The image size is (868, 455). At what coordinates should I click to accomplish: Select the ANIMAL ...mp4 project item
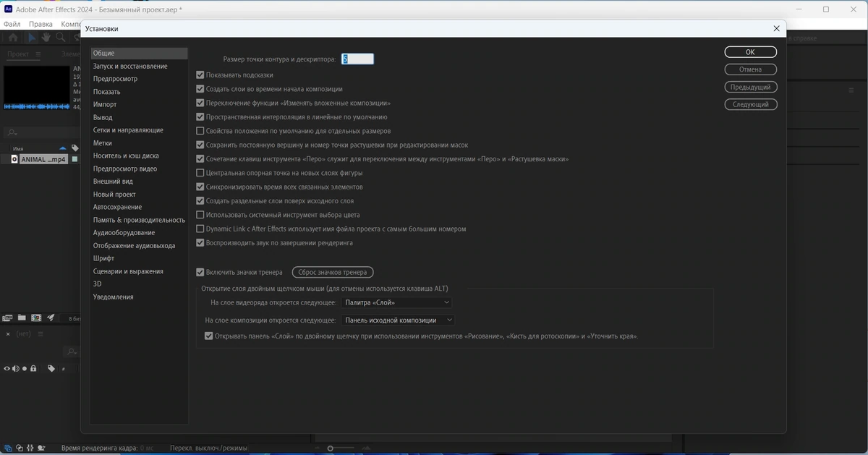point(43,159)
